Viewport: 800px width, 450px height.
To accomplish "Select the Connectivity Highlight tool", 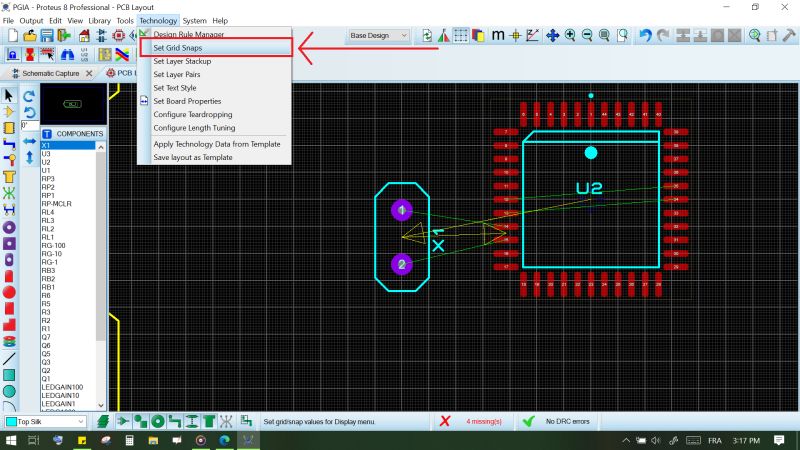I will [x=9, y=209].
